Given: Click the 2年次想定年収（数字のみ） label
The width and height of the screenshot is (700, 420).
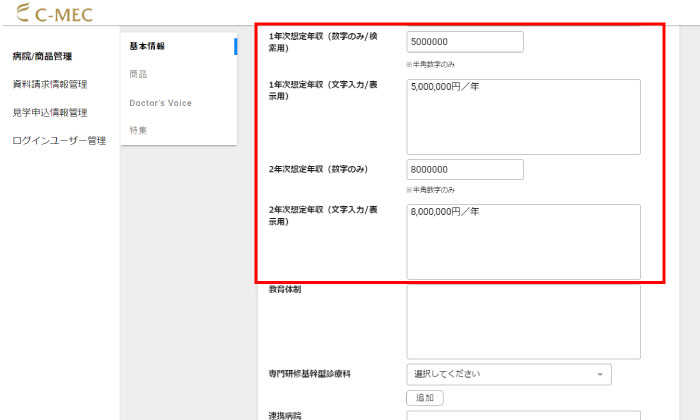Looking at the screenshot, I should point(318,169).
